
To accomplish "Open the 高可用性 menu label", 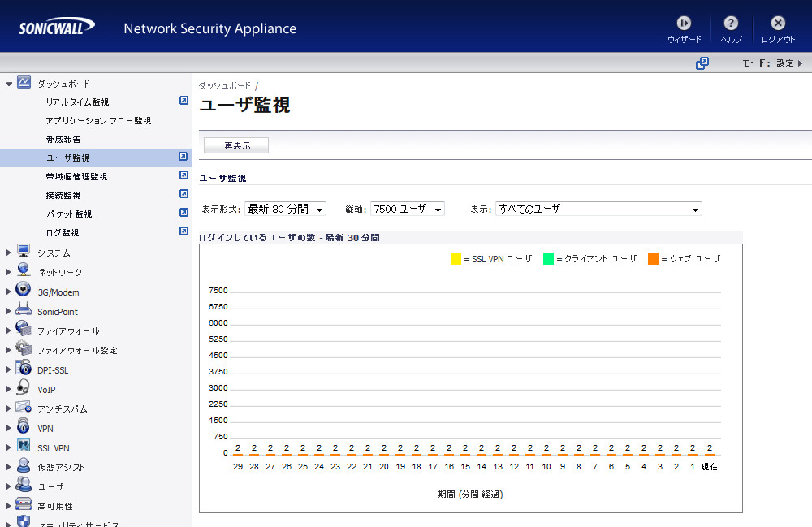I will click(55, 506).
